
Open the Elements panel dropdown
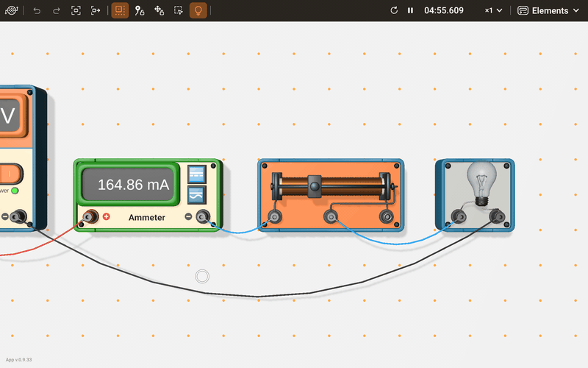pyautogui.click(x=548, y=10)
